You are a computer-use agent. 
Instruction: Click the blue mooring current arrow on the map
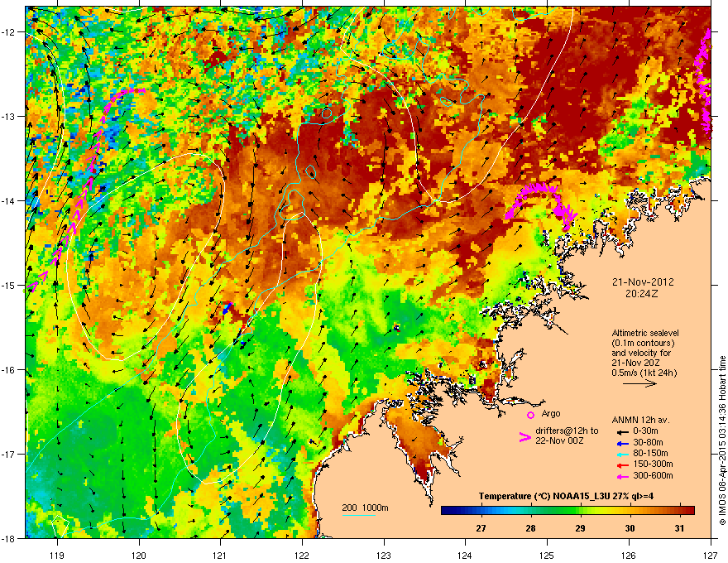pyautogui.click(x=227, y=309)
